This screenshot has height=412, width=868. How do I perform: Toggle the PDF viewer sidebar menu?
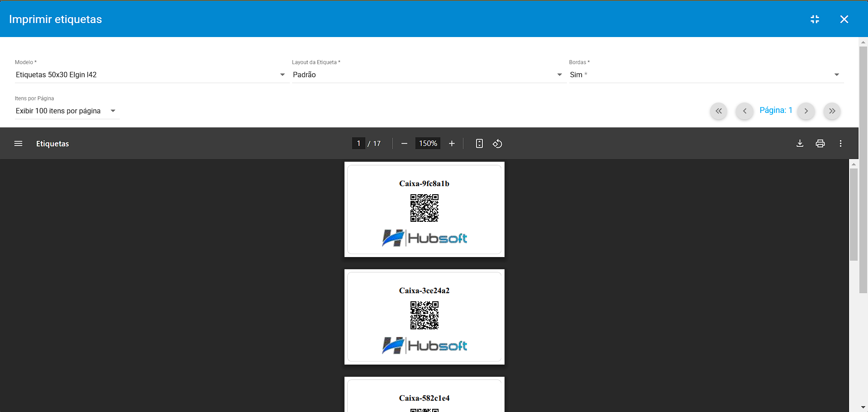pyautogui.click(x=19, y=143)
